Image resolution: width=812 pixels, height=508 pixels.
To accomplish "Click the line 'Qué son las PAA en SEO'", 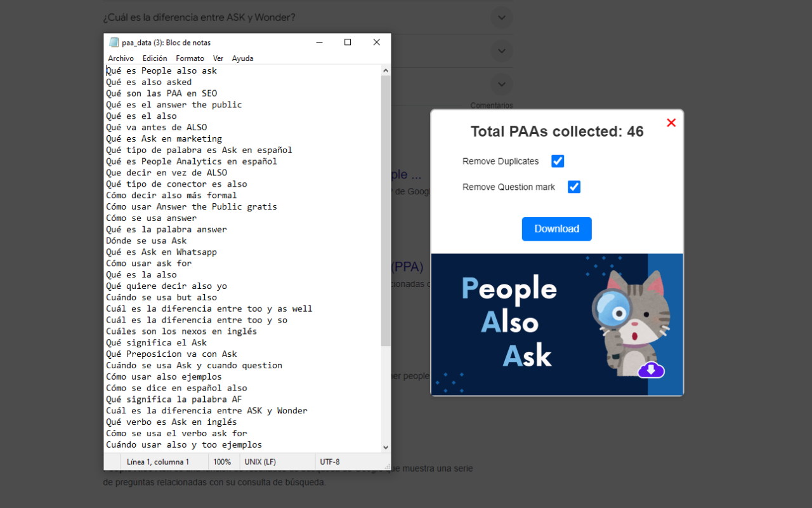I will tap(162, 93).
